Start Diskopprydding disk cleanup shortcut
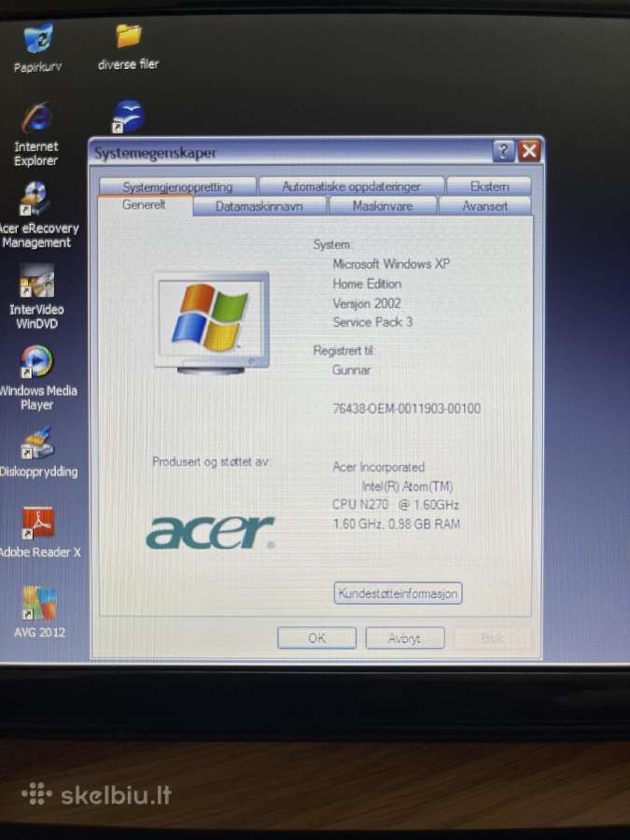This screenshot has width=630, height=840. pyautogui.click(x=36, y=443)
